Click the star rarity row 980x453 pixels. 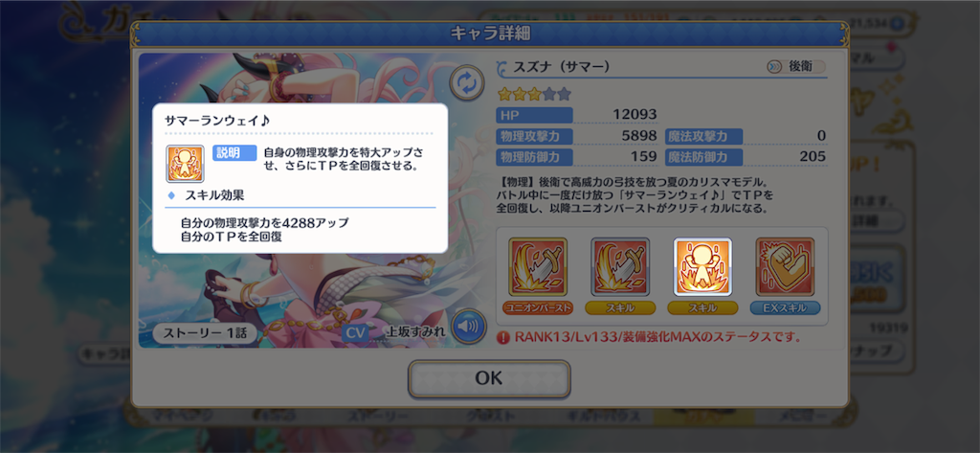(534, 95)
